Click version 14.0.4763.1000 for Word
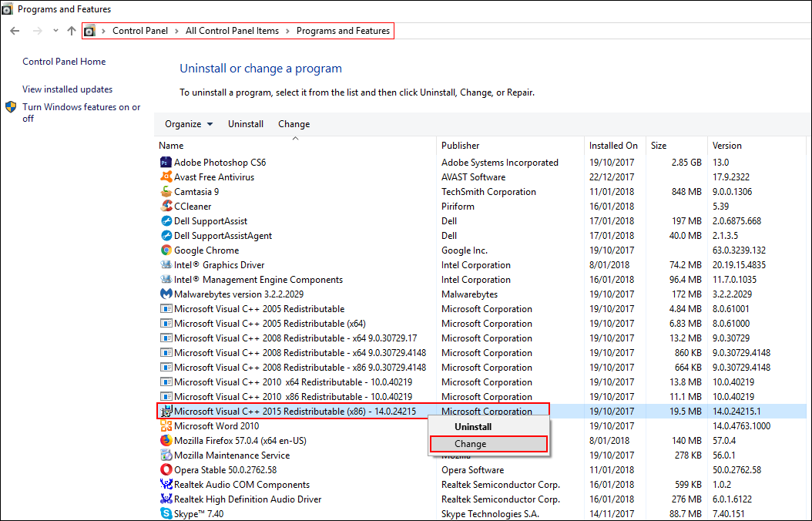Screen dimensions: 812x521 (742, 425)
